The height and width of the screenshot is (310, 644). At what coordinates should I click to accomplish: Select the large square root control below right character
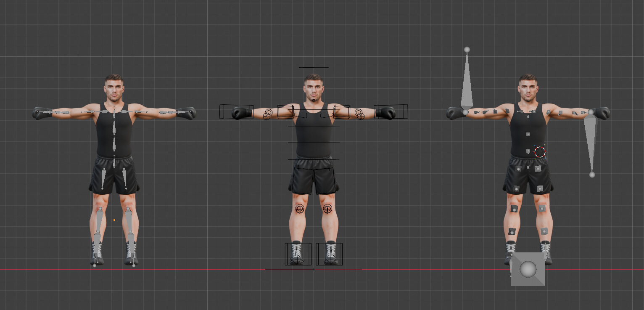(528, 269)
